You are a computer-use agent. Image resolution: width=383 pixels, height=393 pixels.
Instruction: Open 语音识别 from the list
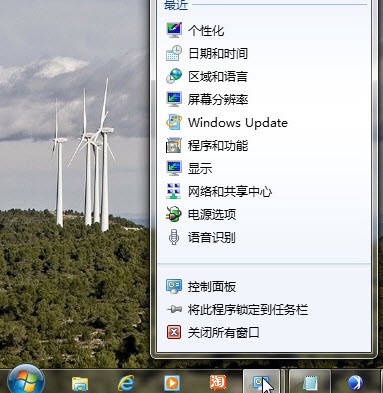point(264,238)
